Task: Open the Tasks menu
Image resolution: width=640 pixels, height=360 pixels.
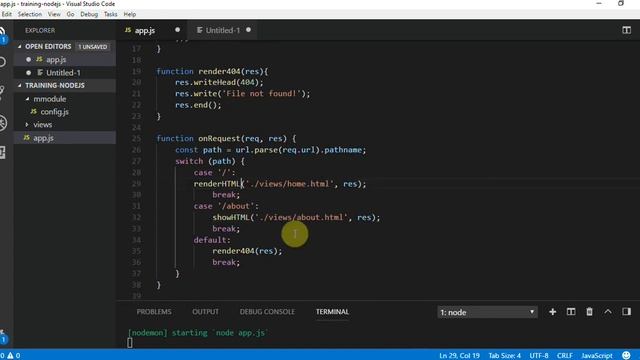Action: pyautogui.click(x=110, y=14)
